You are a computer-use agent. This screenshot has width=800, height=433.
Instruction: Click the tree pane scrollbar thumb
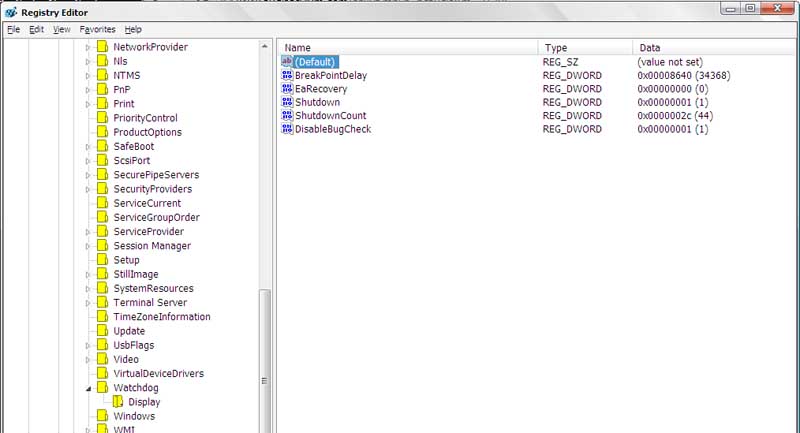click(x=264, y=361)
